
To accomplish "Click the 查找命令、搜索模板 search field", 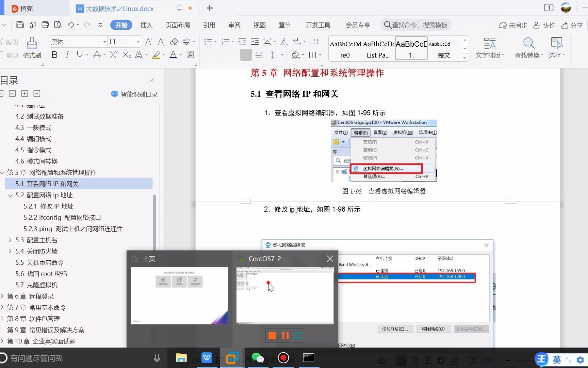I will (415, 25).
